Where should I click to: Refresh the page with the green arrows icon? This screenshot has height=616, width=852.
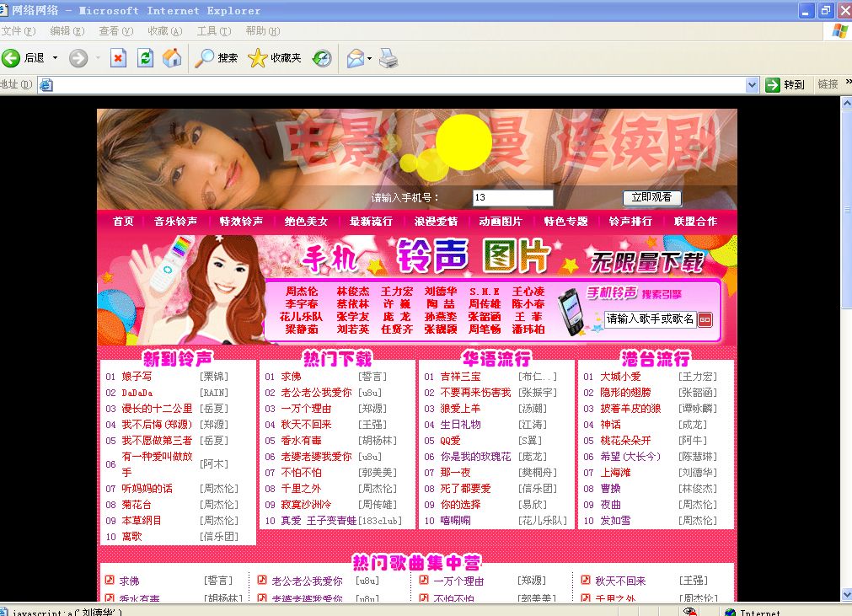145,57
